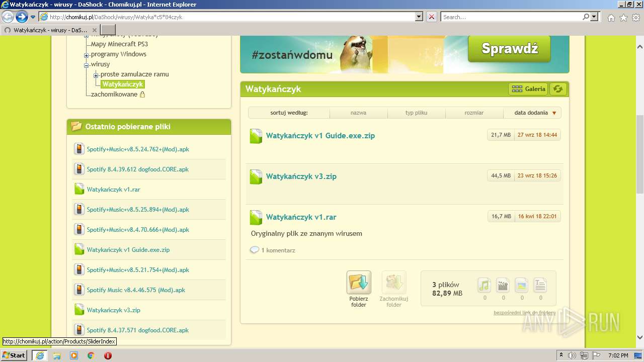Stop loading the page with the X button
The image size is (644, 362).
432,17
